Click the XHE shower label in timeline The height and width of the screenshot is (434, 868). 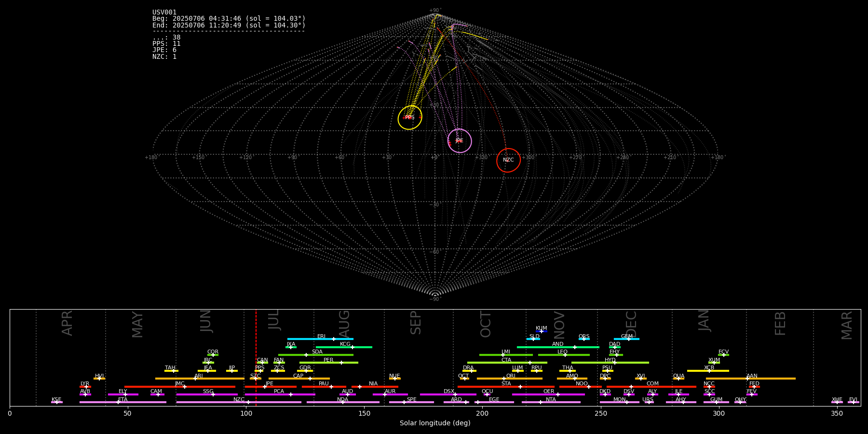837,399
